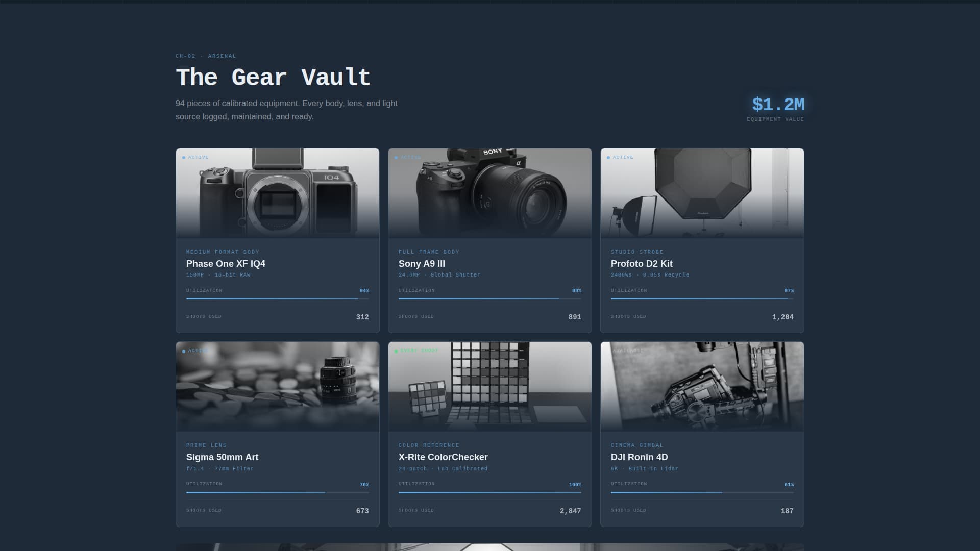Image resolution: width=980 pixels, height=551 pixels.
Task: Click the ACTIVE badge on Profoto card
Action: (620, 157)
